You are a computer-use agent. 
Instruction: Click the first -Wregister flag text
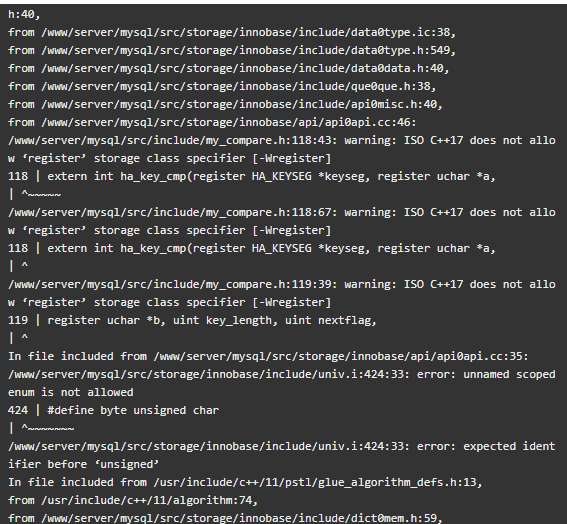292,158
